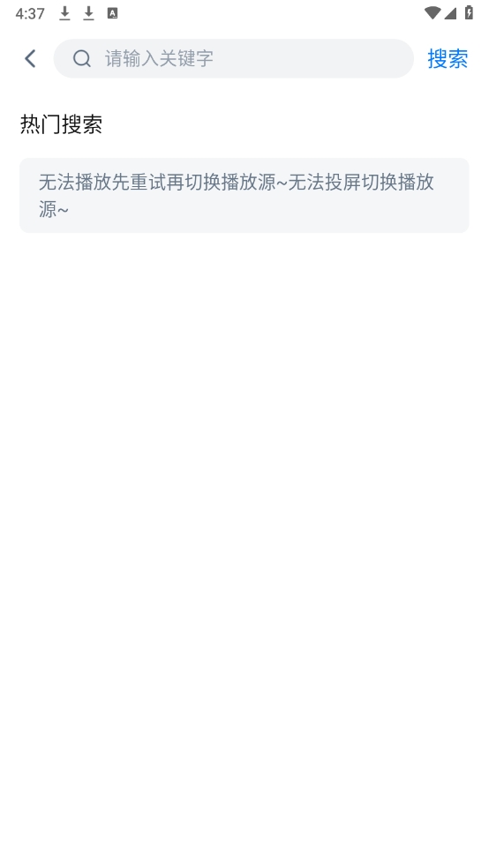This screenshot has width=489, height=868.
Task: Tap the Wi-Fi status icon
Action: click(x=432, y=12)
